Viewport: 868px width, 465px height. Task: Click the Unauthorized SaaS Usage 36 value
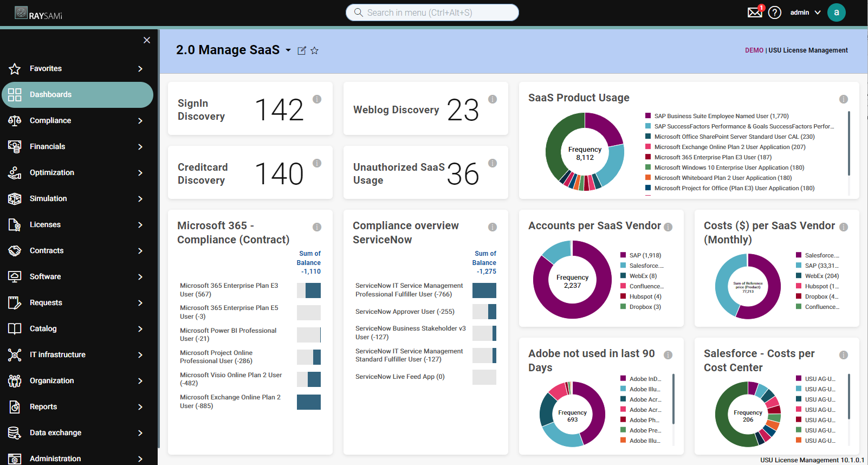pos(463,174)
